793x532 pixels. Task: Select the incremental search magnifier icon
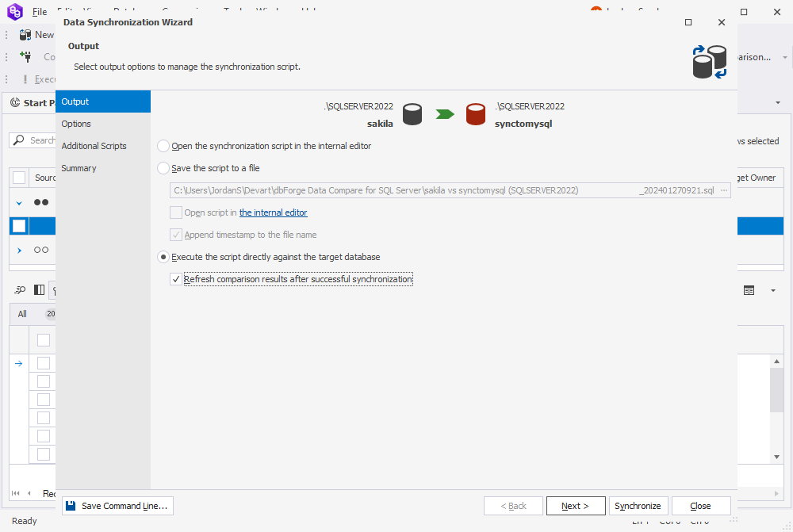pos(20,290)
